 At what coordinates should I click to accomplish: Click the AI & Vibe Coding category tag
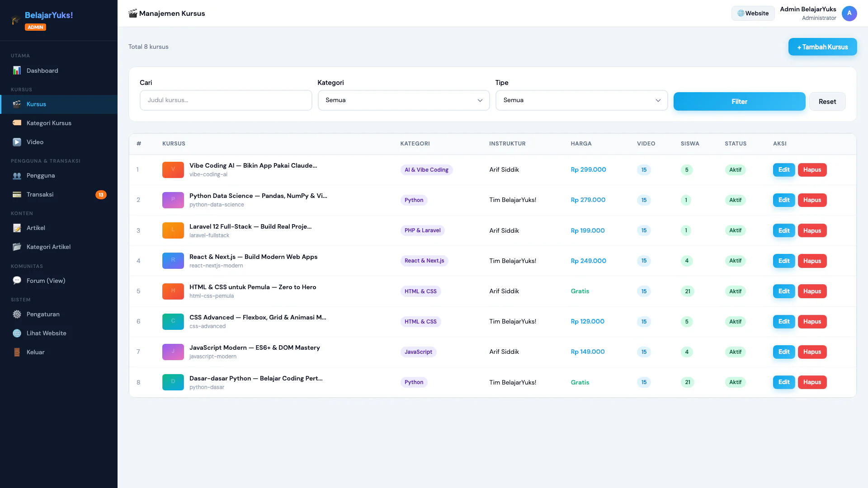tap(426, 170)
